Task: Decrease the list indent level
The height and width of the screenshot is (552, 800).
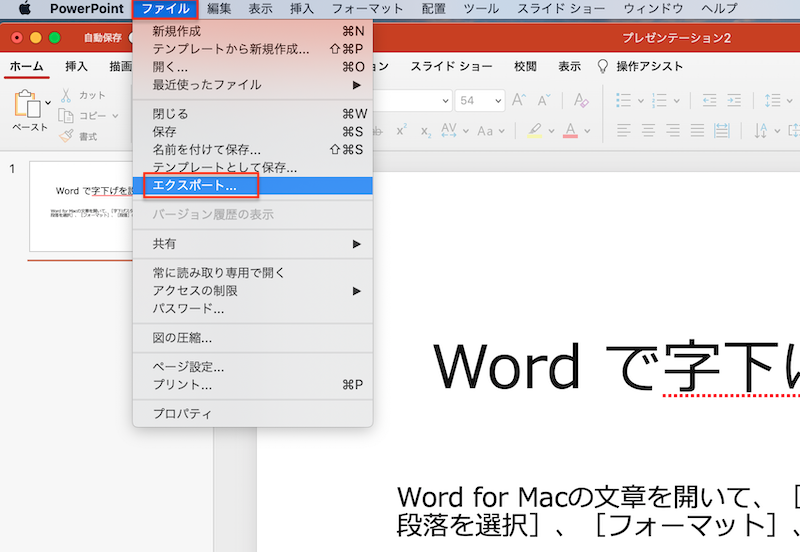Action: coord(710,100)
